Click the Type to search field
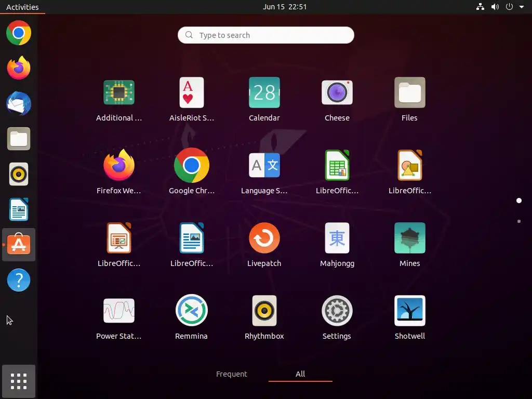Screen dimensions: 532x399 (x=266, y=35)
